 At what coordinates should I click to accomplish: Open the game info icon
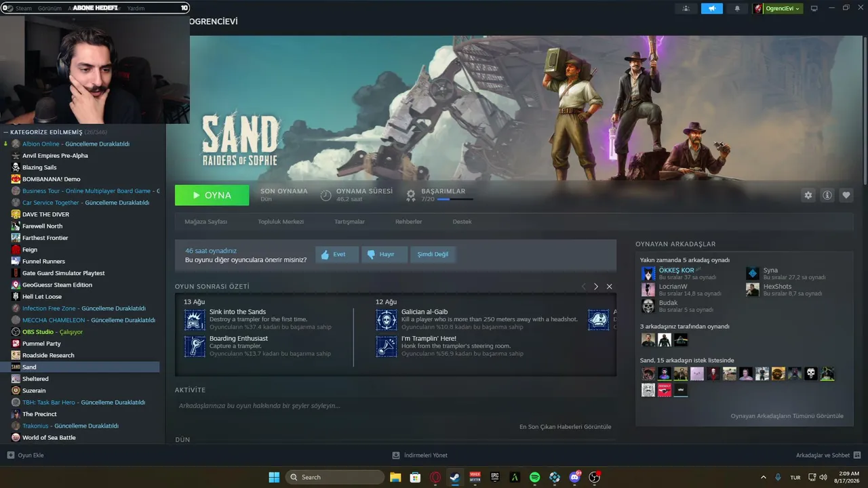(x=827, y=195)
